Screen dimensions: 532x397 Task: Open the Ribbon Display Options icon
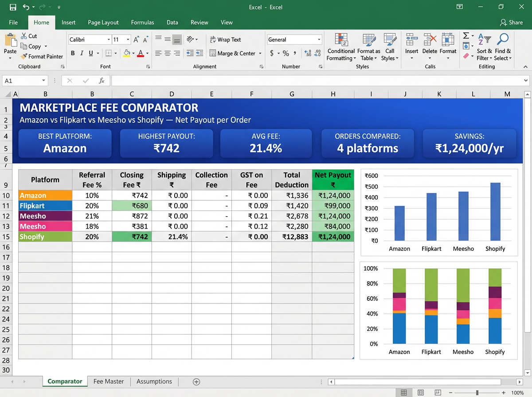point(460,7)
